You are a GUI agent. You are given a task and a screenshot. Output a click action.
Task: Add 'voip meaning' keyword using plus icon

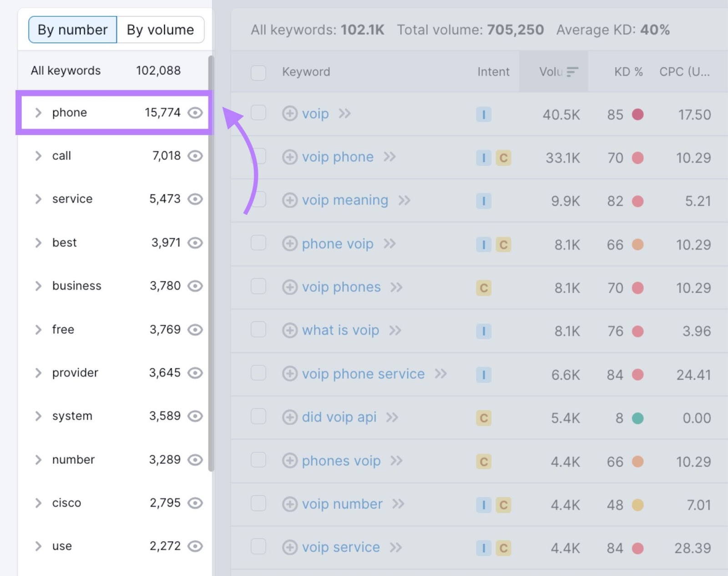pyautogui.click(x=289, y=200)
